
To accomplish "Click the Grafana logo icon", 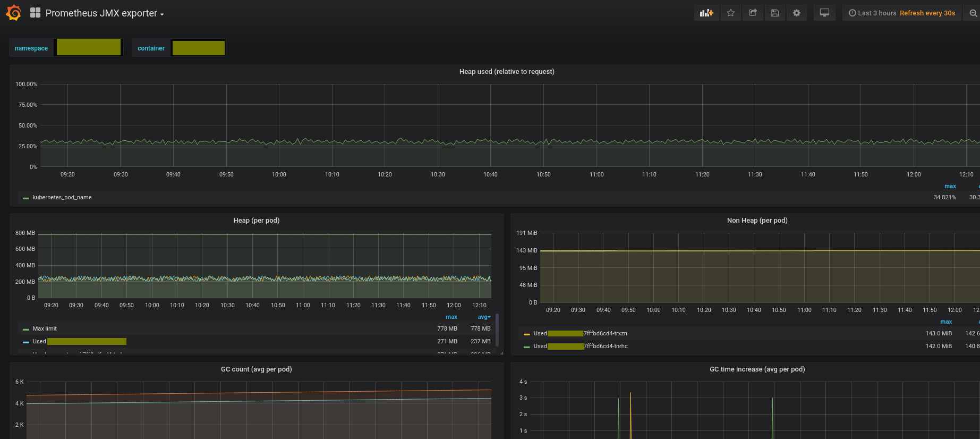I will click(14, 13).
